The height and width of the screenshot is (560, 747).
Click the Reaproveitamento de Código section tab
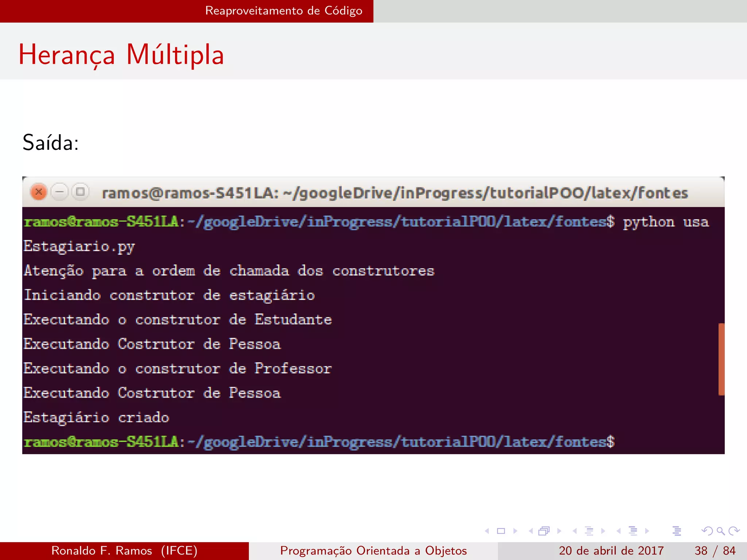(283, 11)
